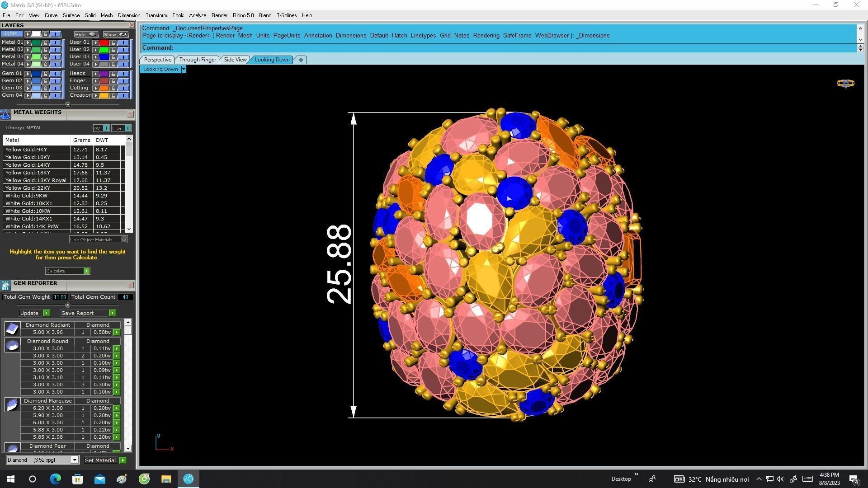Screen dimensions: 868x488
Task: Open the Diamond material dropdown
Action: click(75, 460)
